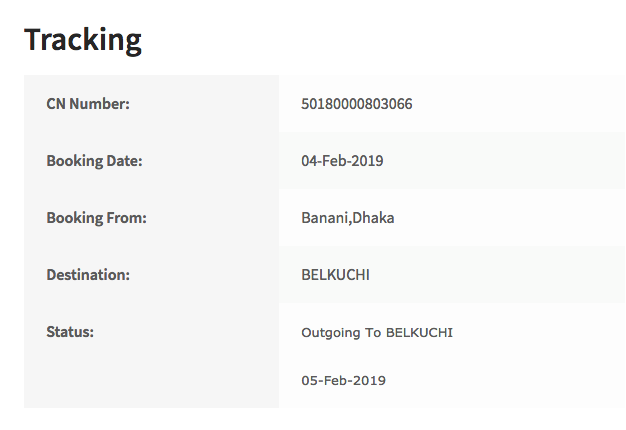This screenshot has width=626, height=430.
Task: Select the CN Number label
Action: (88, 104)
